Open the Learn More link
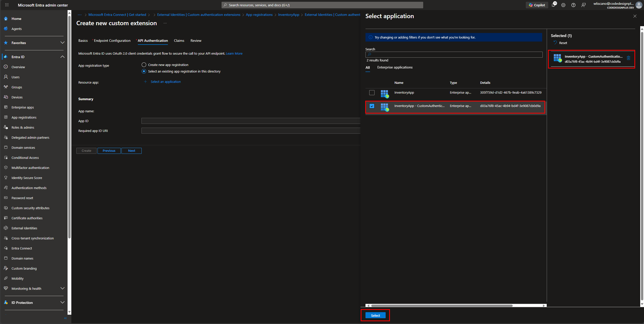Screen dimensions: 644x324 (234, 54)
